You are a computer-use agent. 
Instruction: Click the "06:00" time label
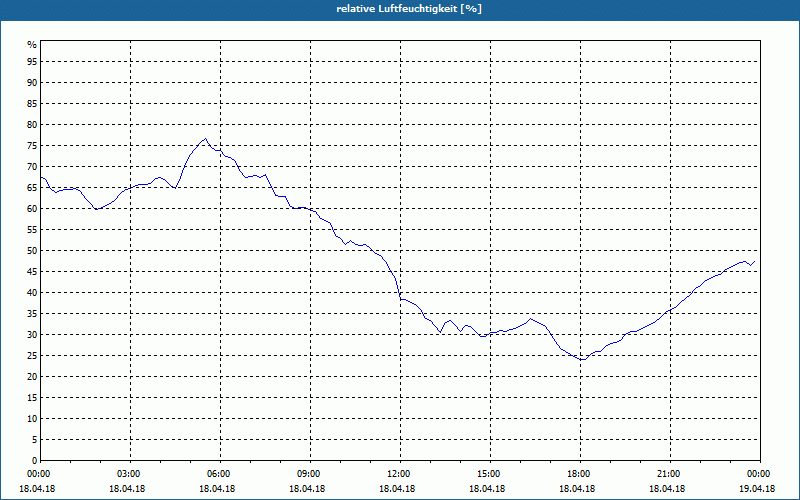(220, 474)
